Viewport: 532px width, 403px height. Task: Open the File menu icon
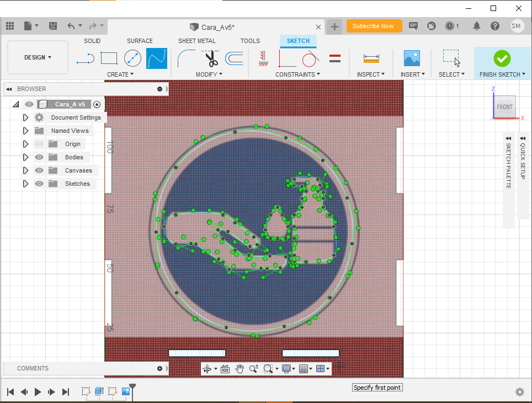[x=28, y=26]
